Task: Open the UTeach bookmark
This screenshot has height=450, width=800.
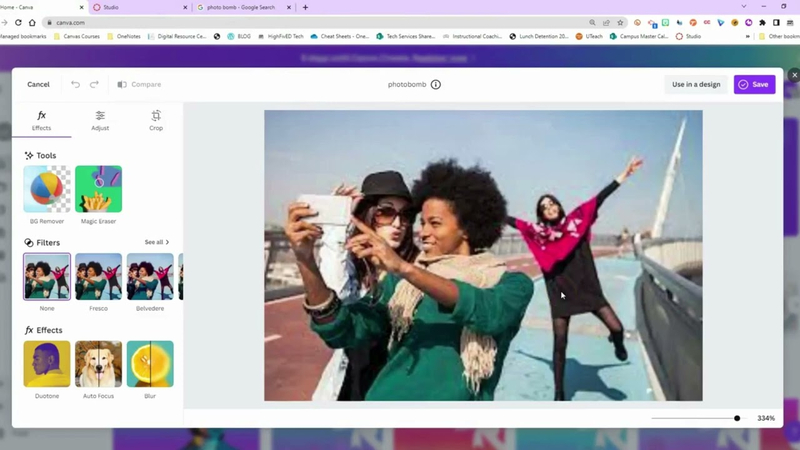Action: point(589,37)
